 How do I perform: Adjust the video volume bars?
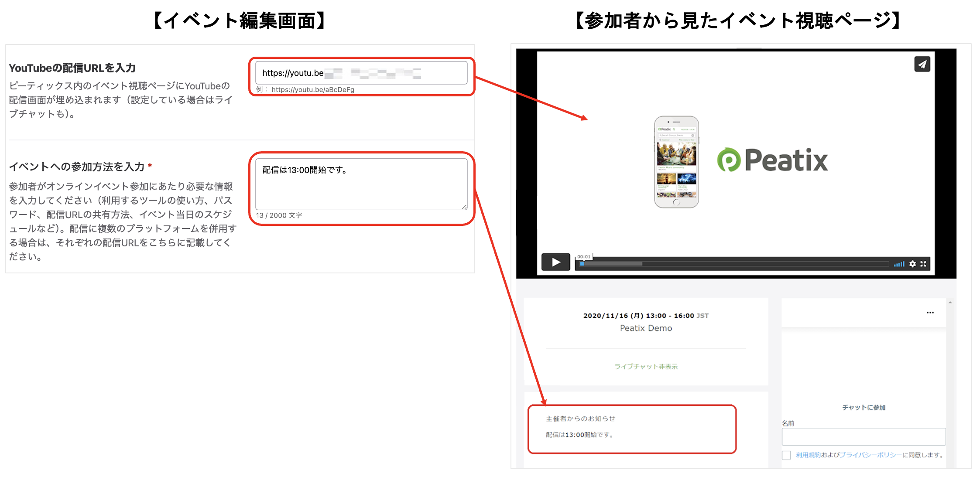tap(899, 264)
